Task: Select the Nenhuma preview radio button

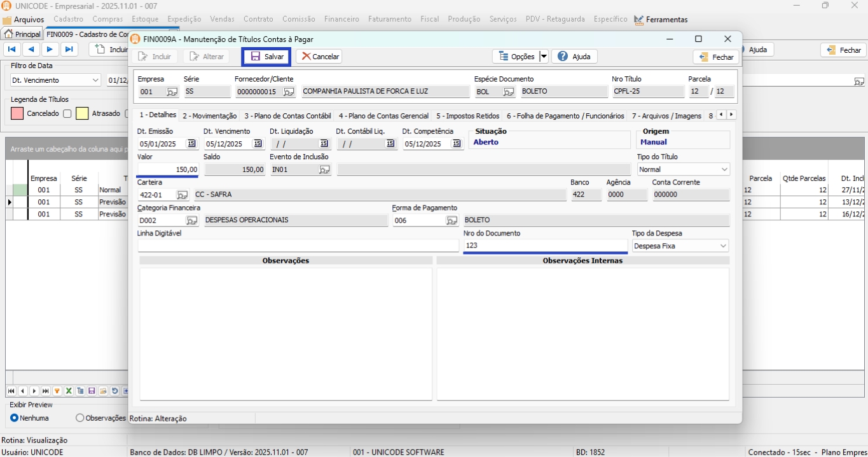Action: click(x=15, y=418)
